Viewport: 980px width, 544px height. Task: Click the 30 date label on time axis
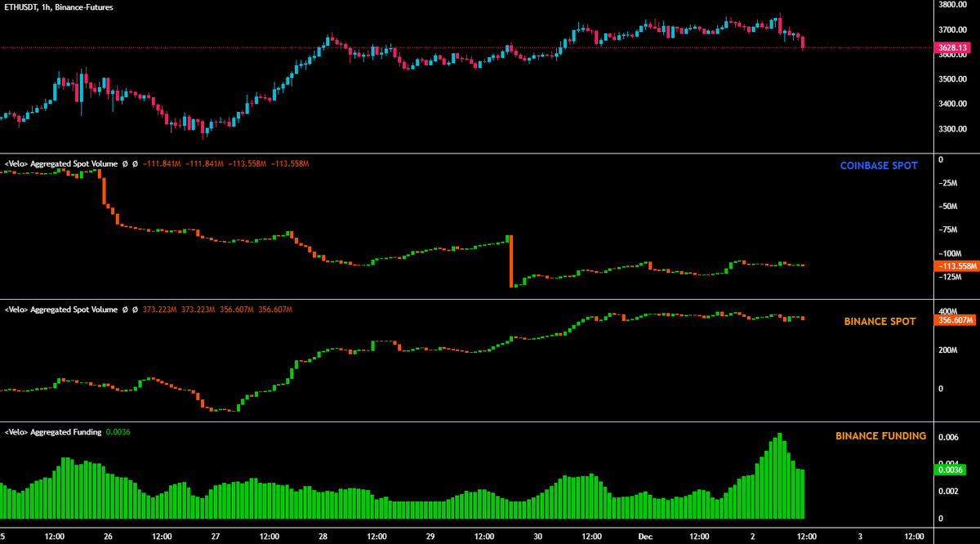(538, 537)
